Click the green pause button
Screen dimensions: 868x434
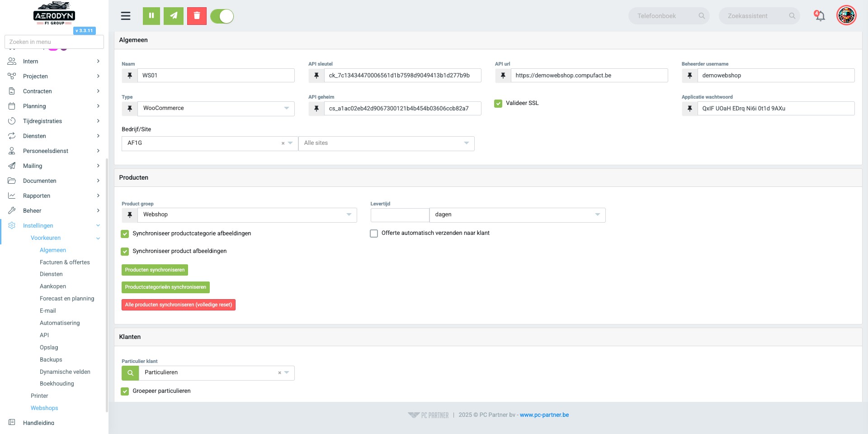coord(151,16)
